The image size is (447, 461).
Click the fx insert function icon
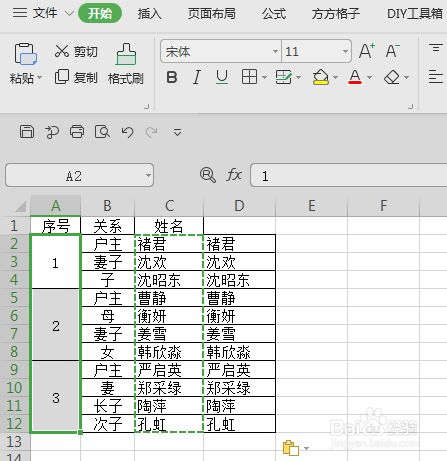(x=234, y=175)
